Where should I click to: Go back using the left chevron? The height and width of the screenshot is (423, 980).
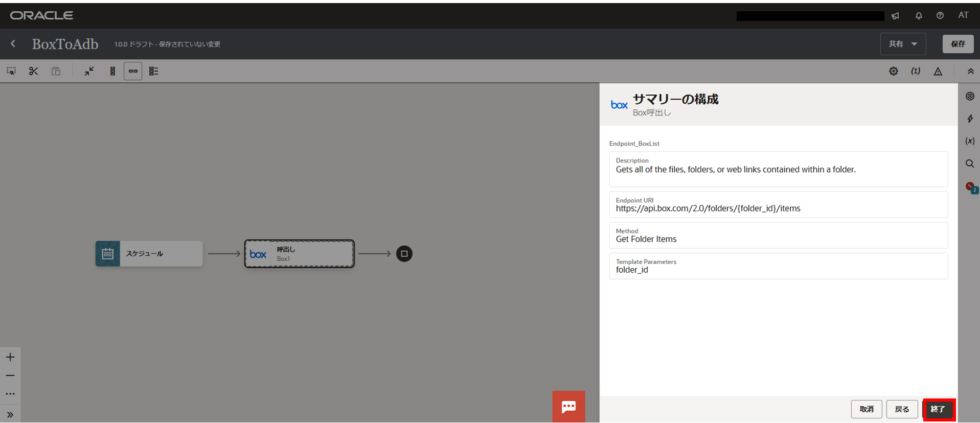[x=13, y=44]
